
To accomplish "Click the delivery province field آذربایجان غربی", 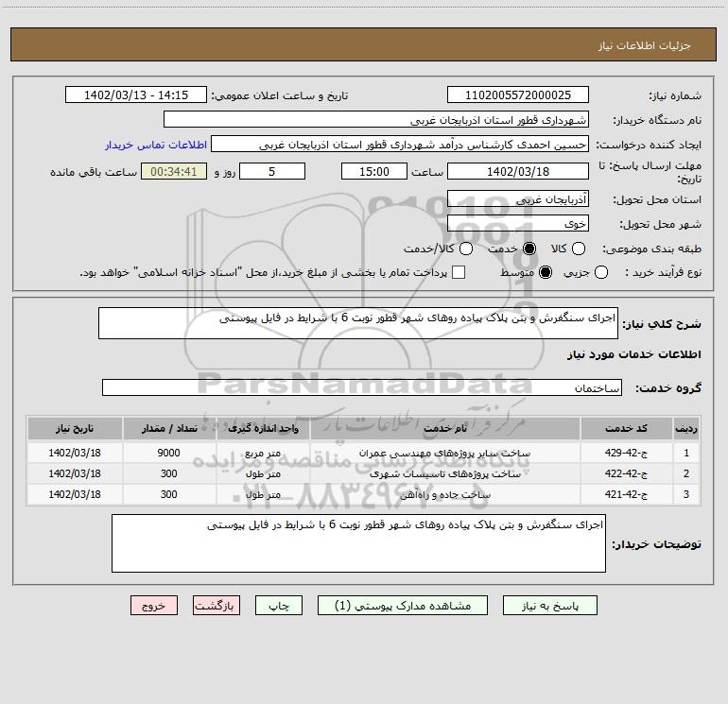I will 518,199.
